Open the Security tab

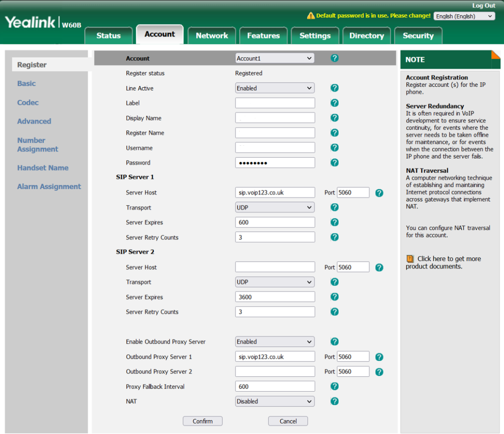coord(418,35)
